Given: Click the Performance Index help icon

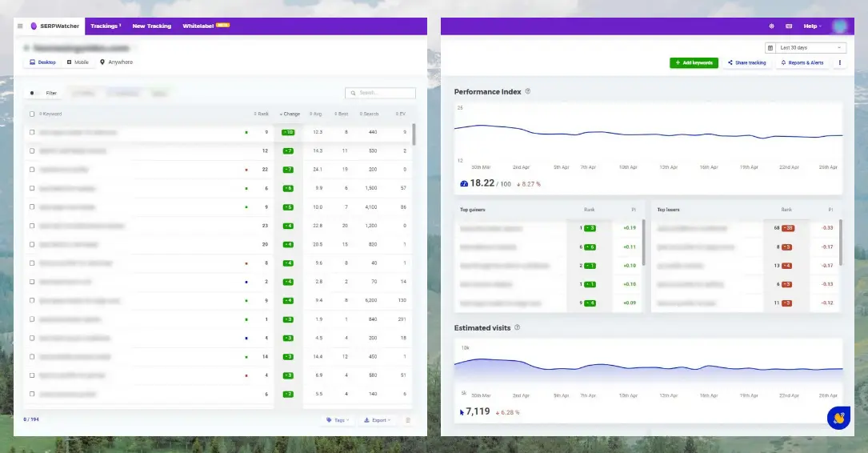Looking at the screenshot, I should (528, 92).
